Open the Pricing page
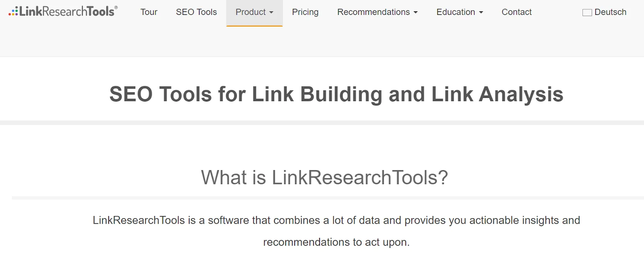 click(305, 12)
